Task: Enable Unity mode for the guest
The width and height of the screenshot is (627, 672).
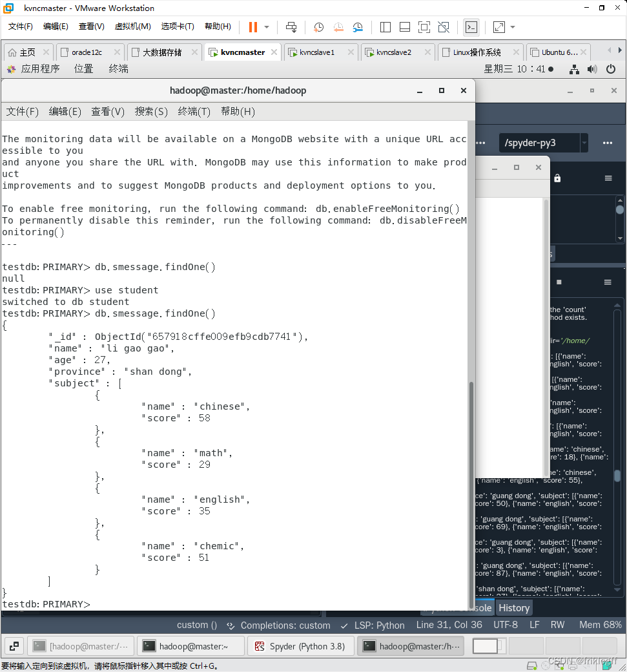Action: pyautogui.click(x=443, y=27)
